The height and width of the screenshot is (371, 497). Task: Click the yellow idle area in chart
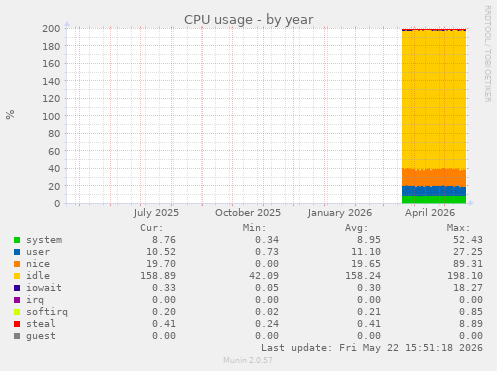click(434, 100)
